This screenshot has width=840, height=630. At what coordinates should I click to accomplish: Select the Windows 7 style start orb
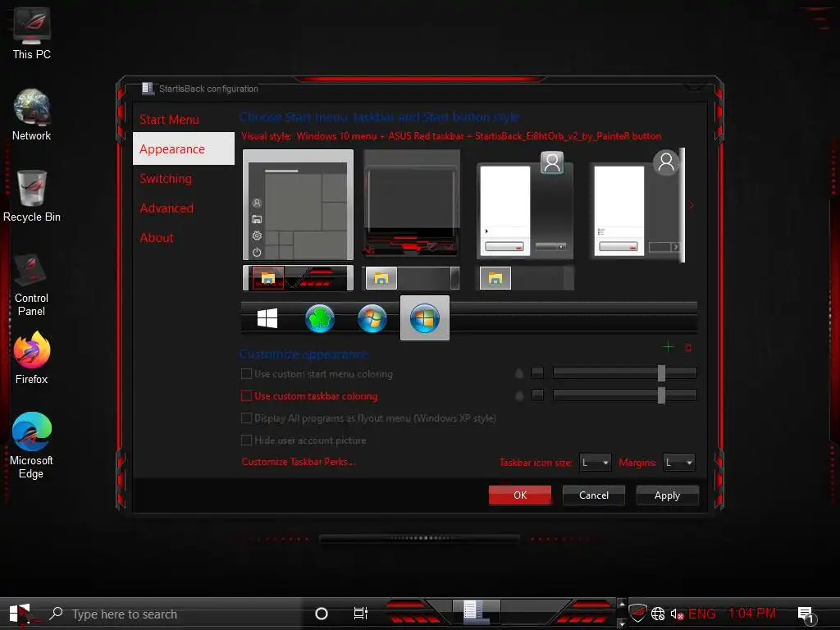pos(372,318)
